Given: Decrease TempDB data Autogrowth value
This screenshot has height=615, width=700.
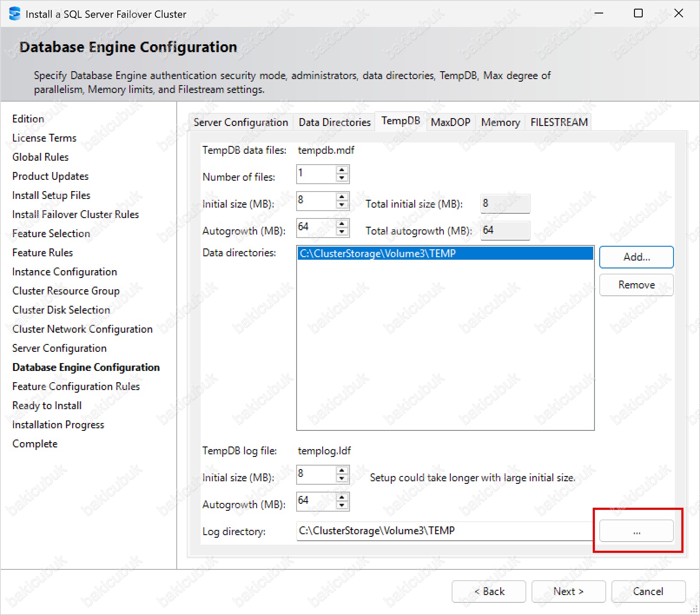Looking at the screenshot, I should point(342,232).
